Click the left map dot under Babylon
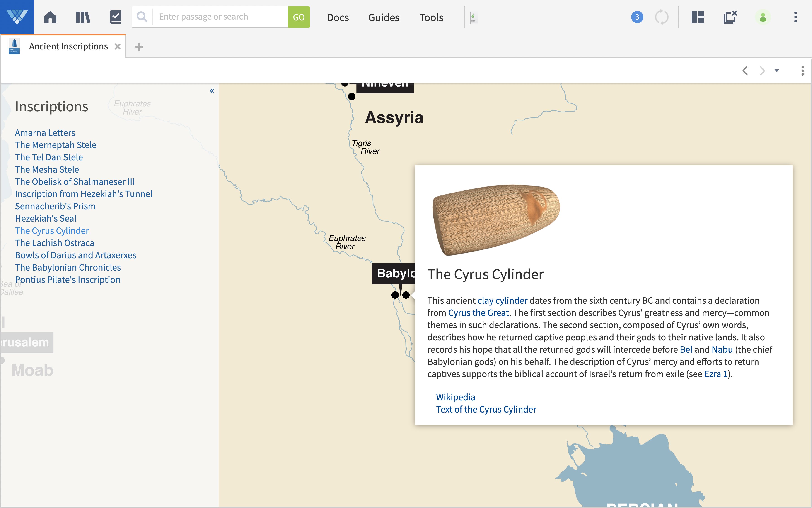This screenshot has height=508, width=812. coord(395,295)
